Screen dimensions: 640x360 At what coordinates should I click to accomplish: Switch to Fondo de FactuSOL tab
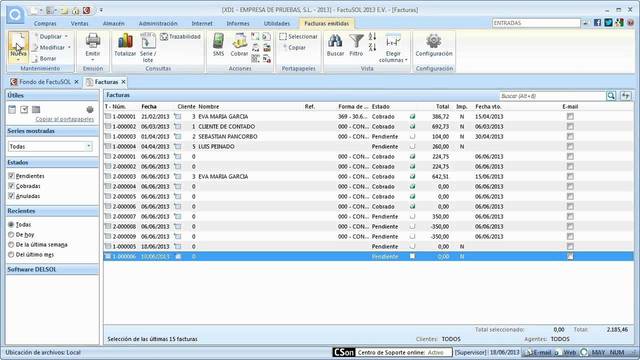(x=44, y=82)
